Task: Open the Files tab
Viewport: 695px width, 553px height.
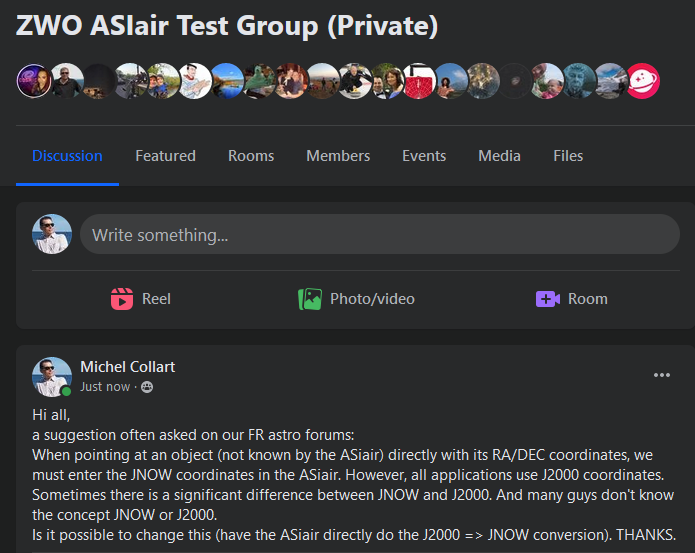Action: 568,156
